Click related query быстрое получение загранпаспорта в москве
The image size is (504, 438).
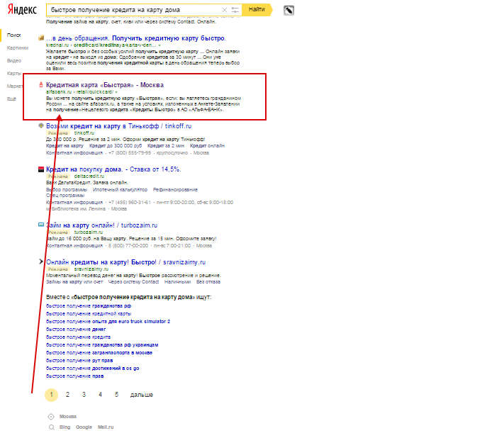point(99,353)
